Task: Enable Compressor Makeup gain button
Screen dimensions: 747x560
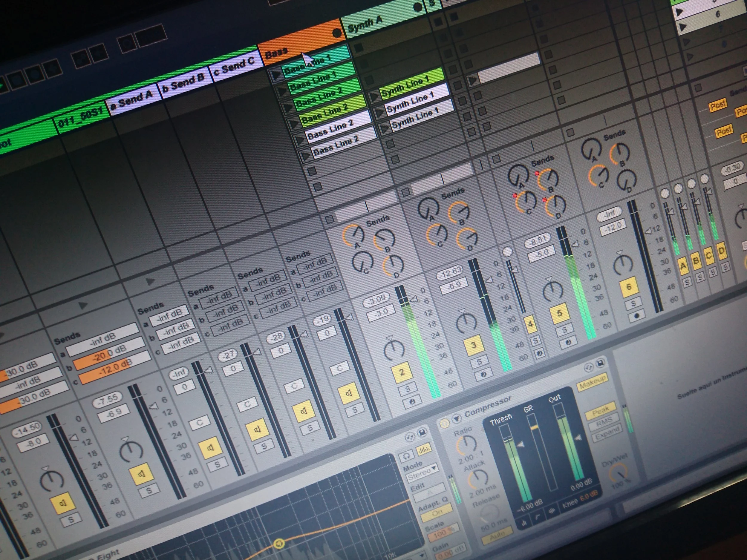Action: point(593,382)
